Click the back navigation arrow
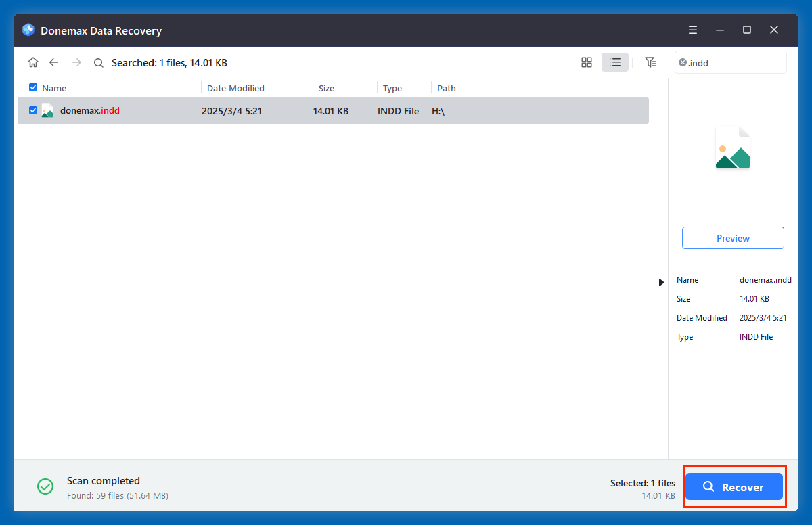 tap(54, 62)
